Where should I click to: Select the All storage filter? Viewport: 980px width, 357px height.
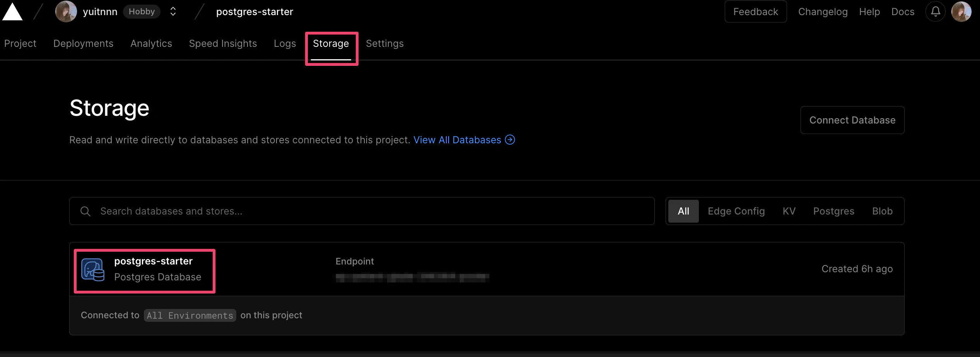coord(683,211)
